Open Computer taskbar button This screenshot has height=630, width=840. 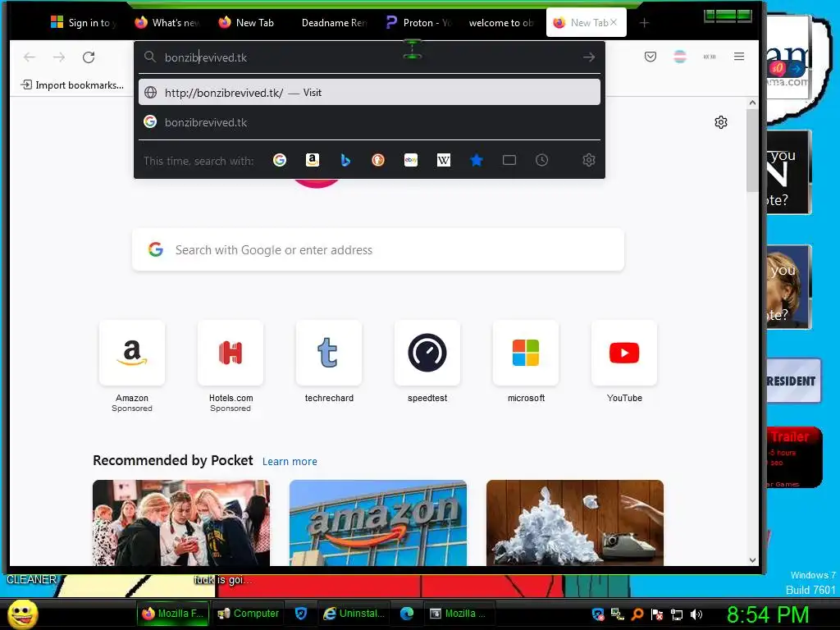248,614
